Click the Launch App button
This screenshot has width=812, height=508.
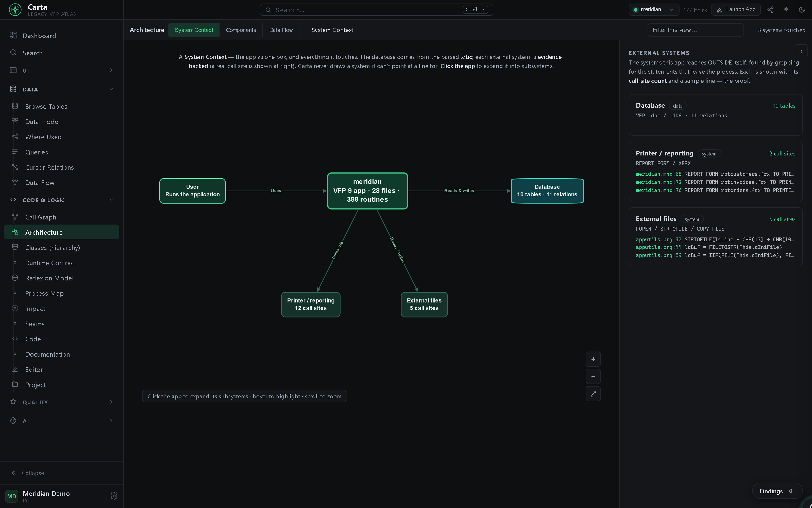coord(736,10)
